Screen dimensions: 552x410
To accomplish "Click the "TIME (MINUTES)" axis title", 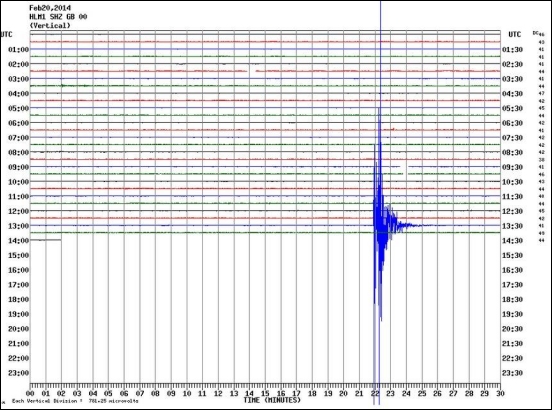I will coord(272,400).
